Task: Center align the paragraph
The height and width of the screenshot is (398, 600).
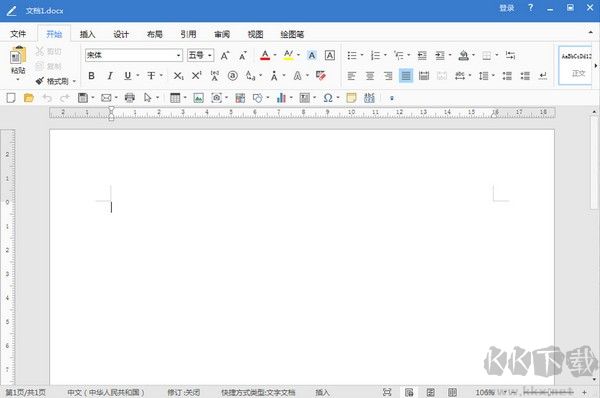Action: tap(370, 76)
